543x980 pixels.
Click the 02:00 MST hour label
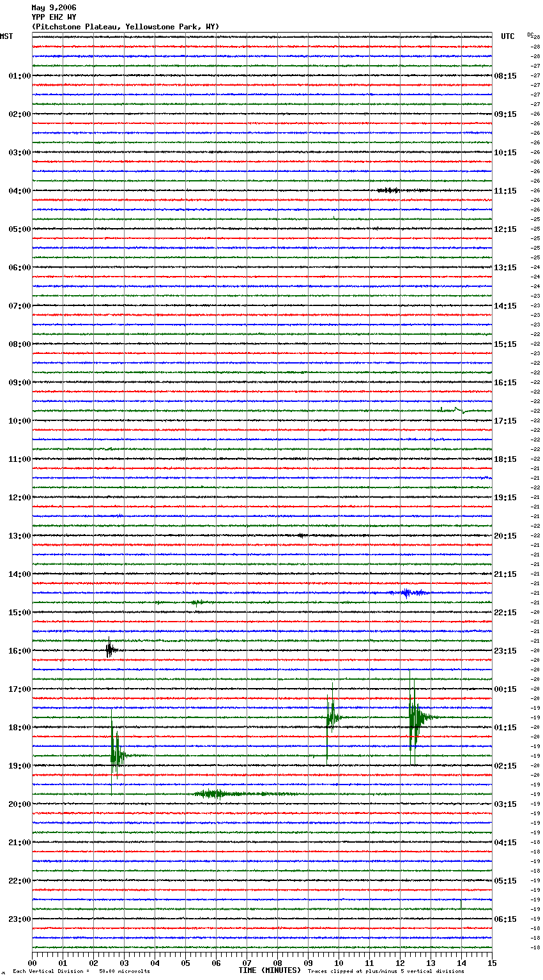[x=19, y=114]
